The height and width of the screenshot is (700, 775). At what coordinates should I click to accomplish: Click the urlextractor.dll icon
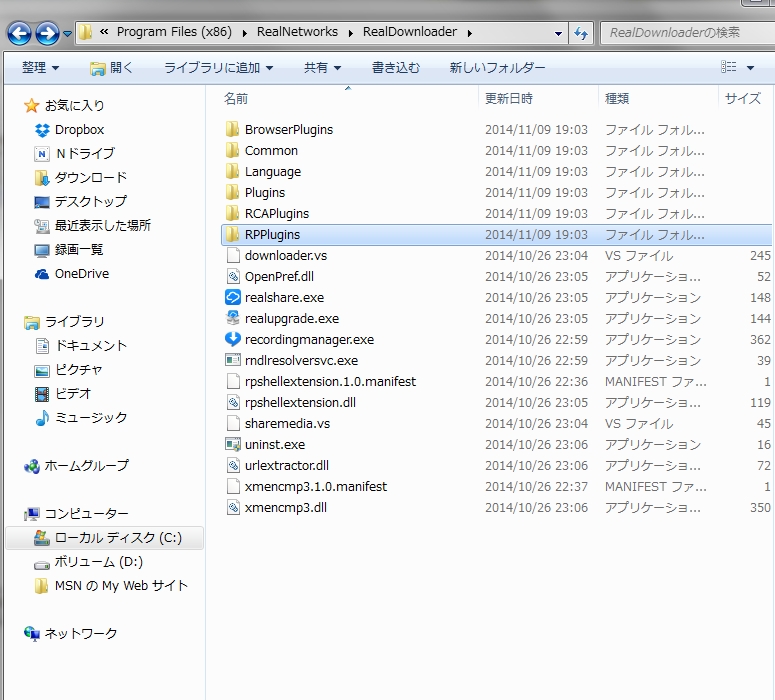(x=233, y=465)
